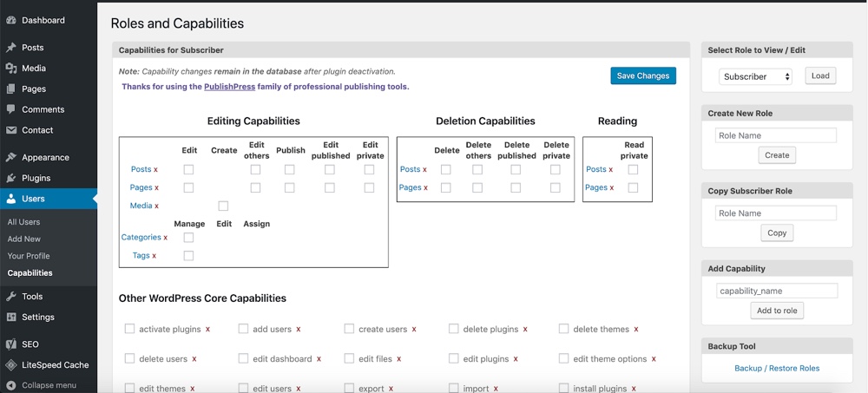Click the Load role button
Viewport: 868px width, 393px height.
coord(820,75)
